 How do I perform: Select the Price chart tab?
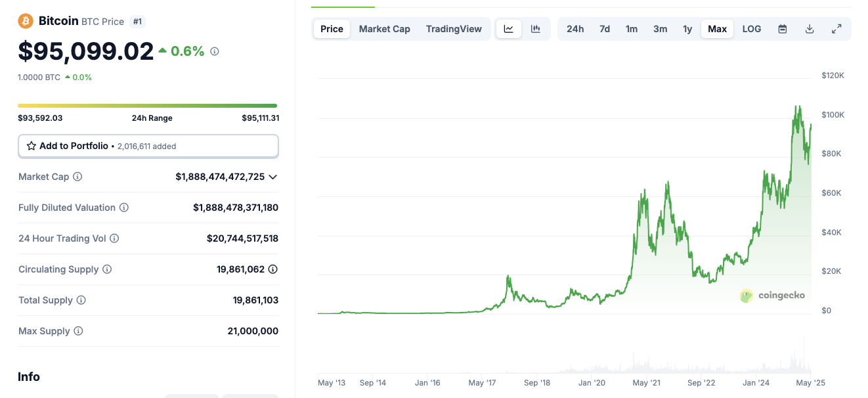pos(332,29)
